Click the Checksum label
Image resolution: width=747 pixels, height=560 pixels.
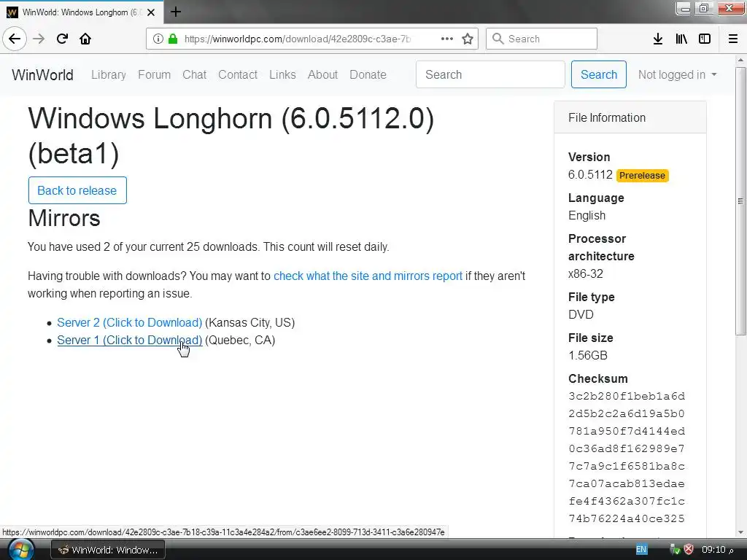pyautogui.click(x=598, y=378)
